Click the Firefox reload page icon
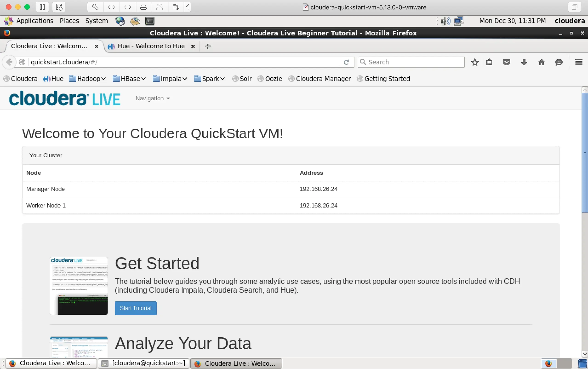Viewport: 588px width, 369px height. [x=346, y=62]
